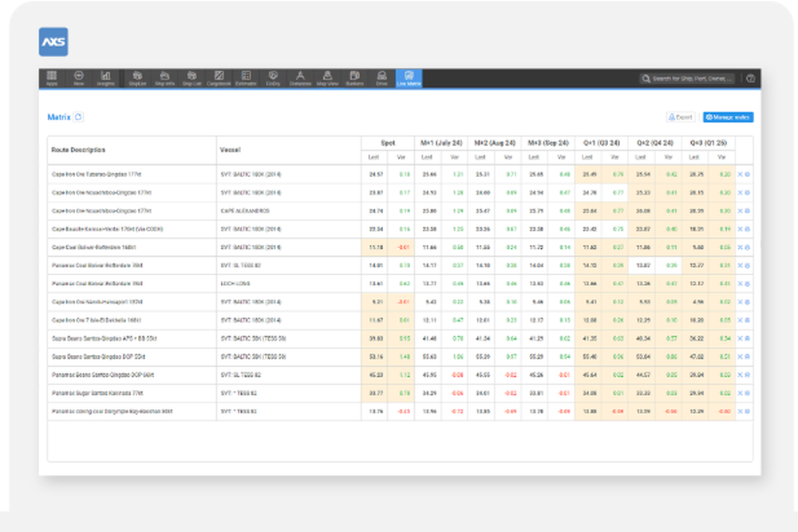Click the M+1 (July 24) column header
Viewport: 798px width, 532px height.
[441, 143]
